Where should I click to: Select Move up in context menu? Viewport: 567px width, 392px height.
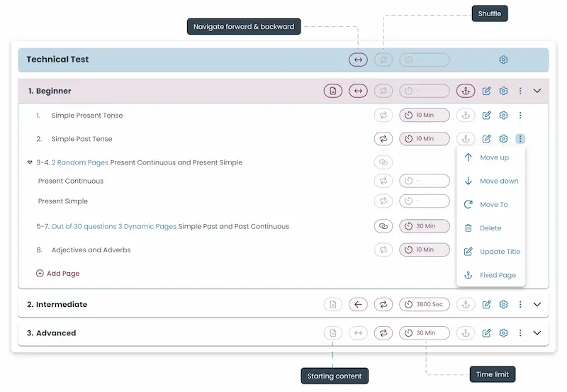click(x=490, y=157)
